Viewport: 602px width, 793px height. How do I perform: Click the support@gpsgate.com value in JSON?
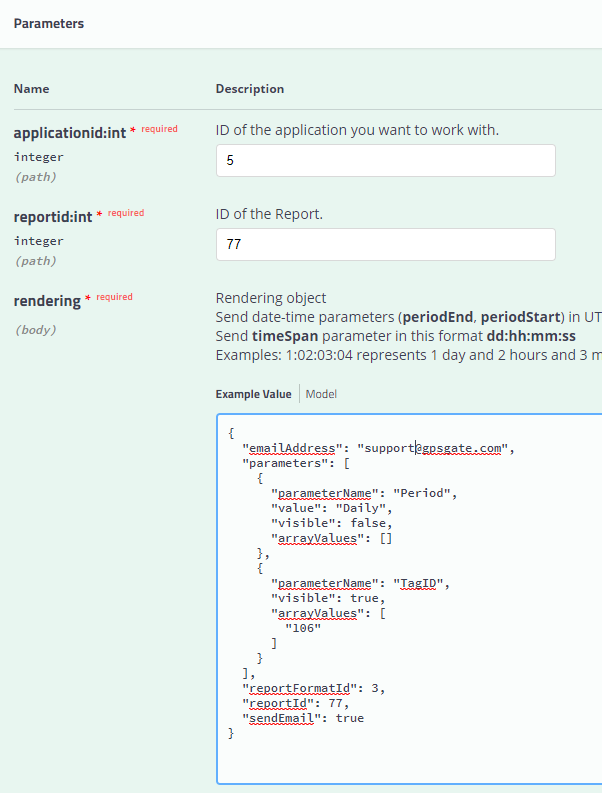click(x=433, y=448)
